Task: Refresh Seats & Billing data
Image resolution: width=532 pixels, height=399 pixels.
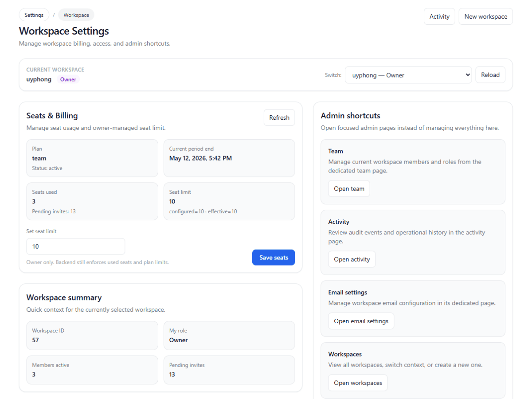Action: (x=279, y=117)
